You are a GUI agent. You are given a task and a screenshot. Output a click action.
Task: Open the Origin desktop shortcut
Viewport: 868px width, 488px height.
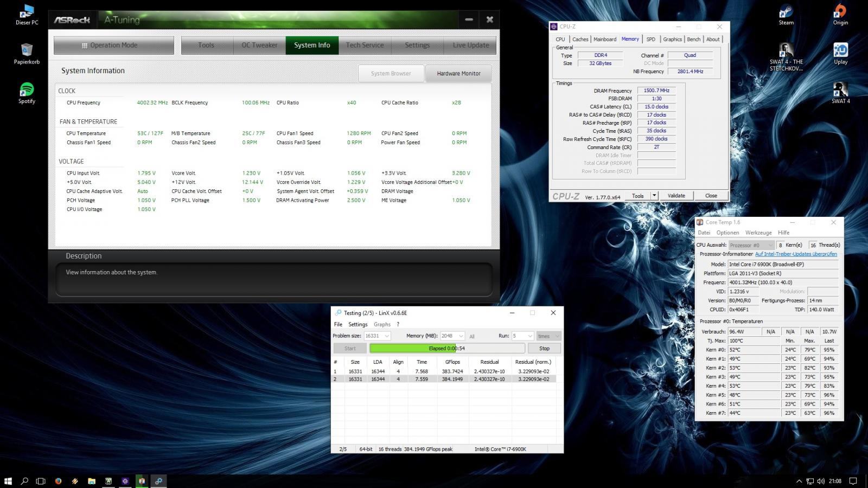840,15
